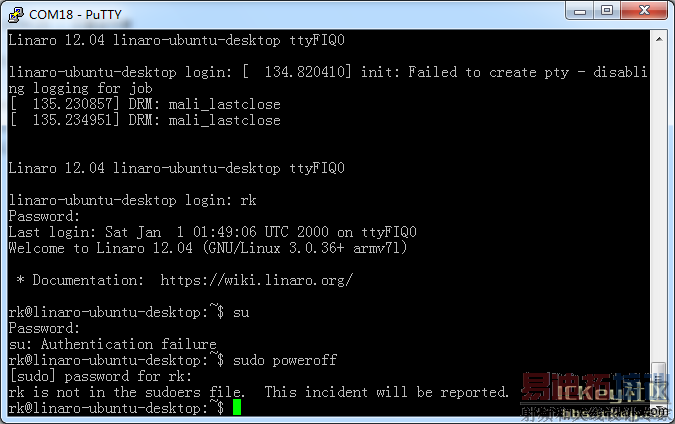Image resolution: width=675 pixels, height=424 pixels.
Task: Click the scrollbar up arrow
Action: click(659, 40)
